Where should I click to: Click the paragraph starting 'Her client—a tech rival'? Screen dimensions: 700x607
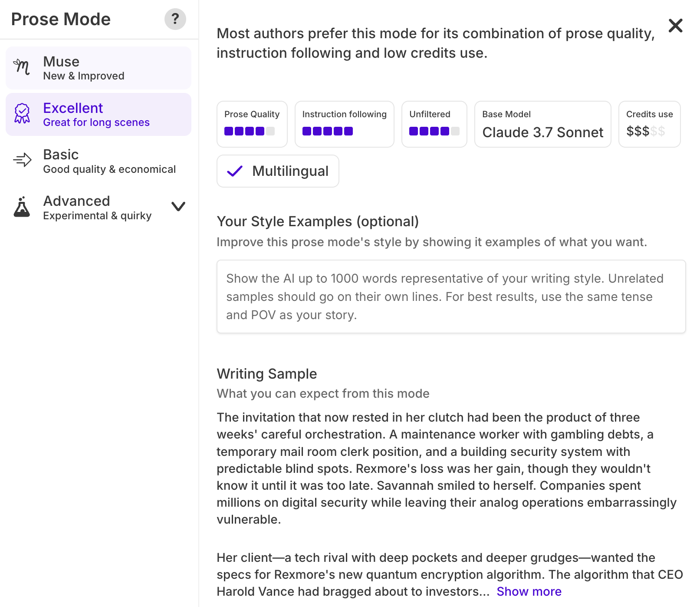pyautogui.click(x=450, y=574)
